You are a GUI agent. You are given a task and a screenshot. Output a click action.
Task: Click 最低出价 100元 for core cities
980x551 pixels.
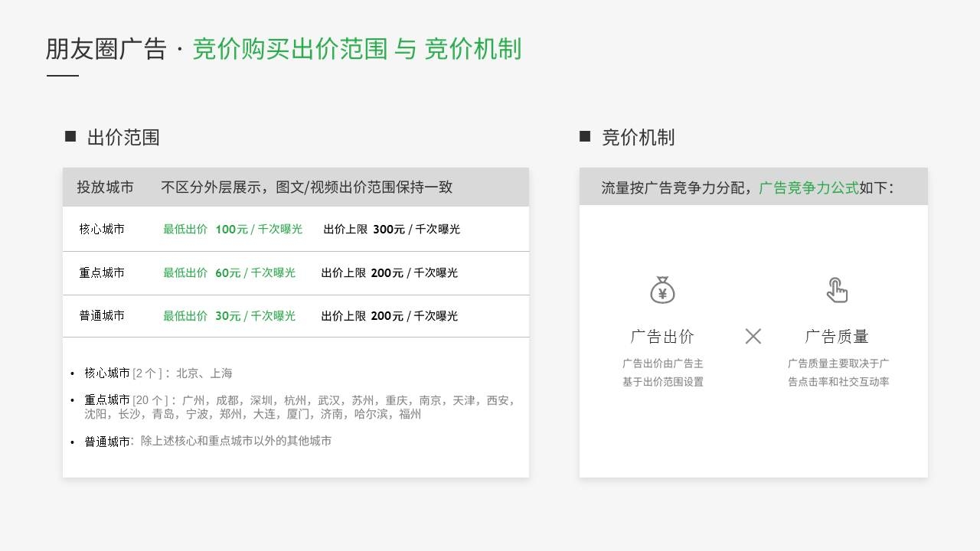pyautogui.click(x=232, y=229)
